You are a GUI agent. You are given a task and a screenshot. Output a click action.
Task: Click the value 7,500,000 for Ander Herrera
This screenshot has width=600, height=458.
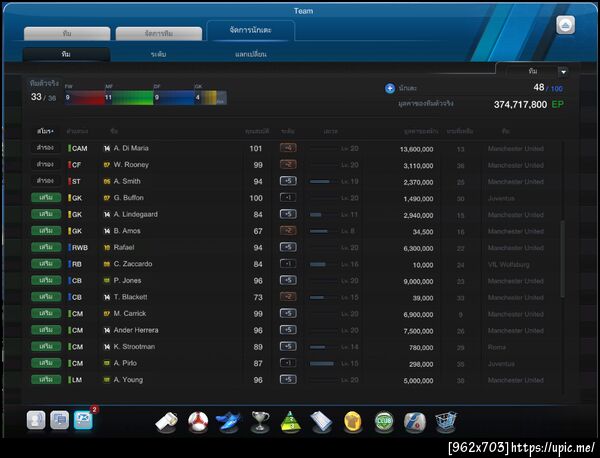418,331
